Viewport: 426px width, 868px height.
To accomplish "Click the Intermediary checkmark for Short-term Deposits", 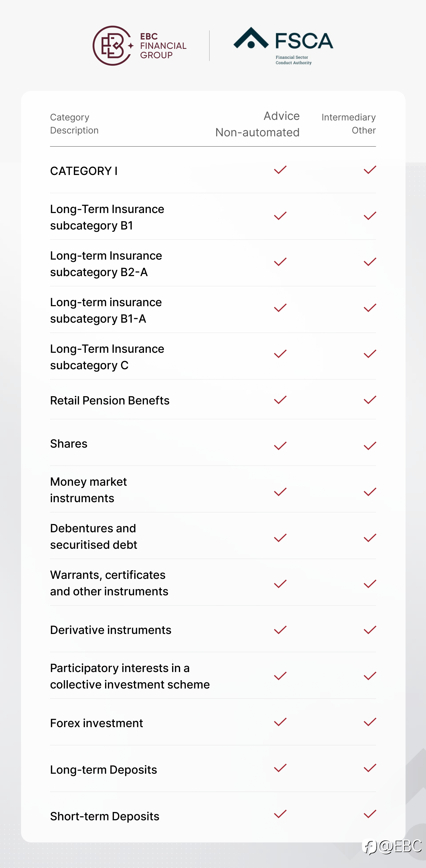I will tap(370, 814).
